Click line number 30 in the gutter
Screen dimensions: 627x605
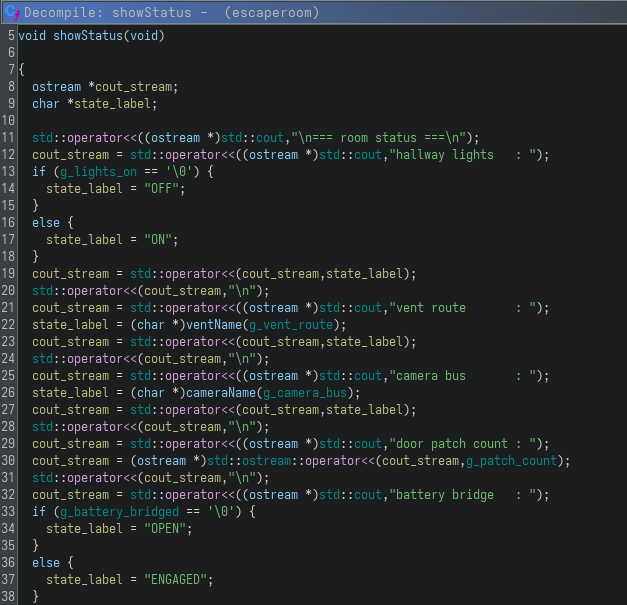click(8, 461)
